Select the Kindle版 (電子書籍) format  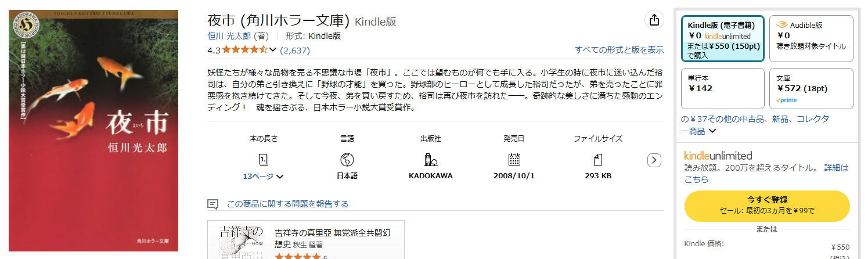722,38
